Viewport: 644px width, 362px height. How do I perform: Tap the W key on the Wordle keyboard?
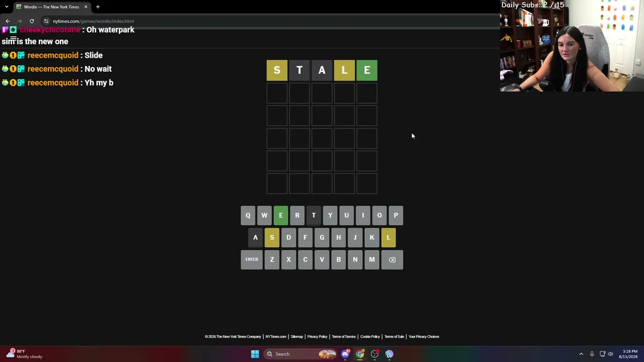pyautogui.click(x=264, y=215)
